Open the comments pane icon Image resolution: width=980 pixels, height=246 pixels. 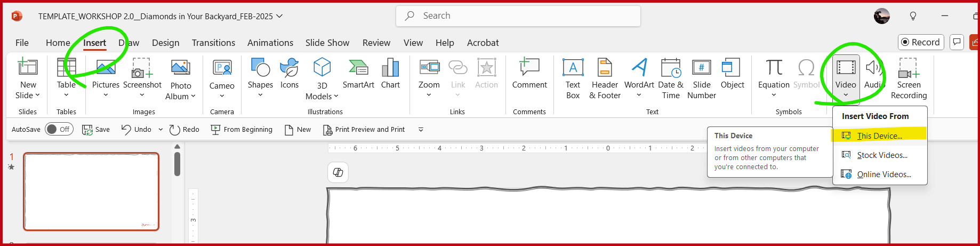(957, 42)
